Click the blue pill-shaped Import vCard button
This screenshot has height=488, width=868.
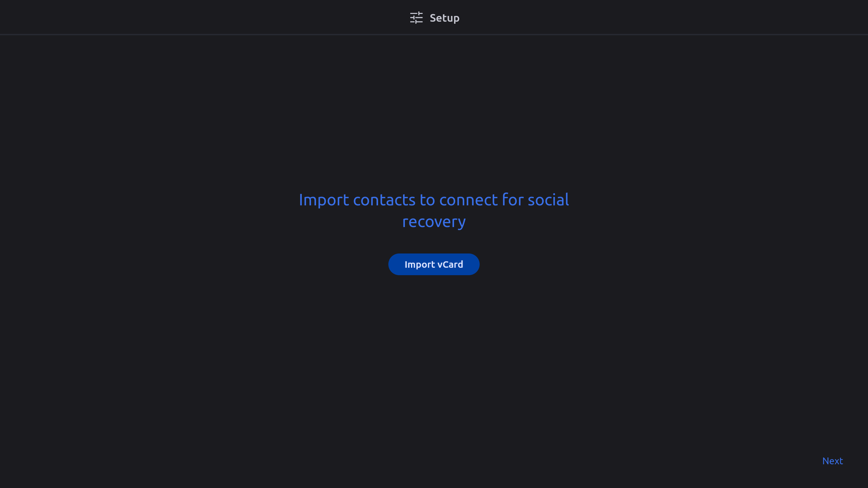434,264
